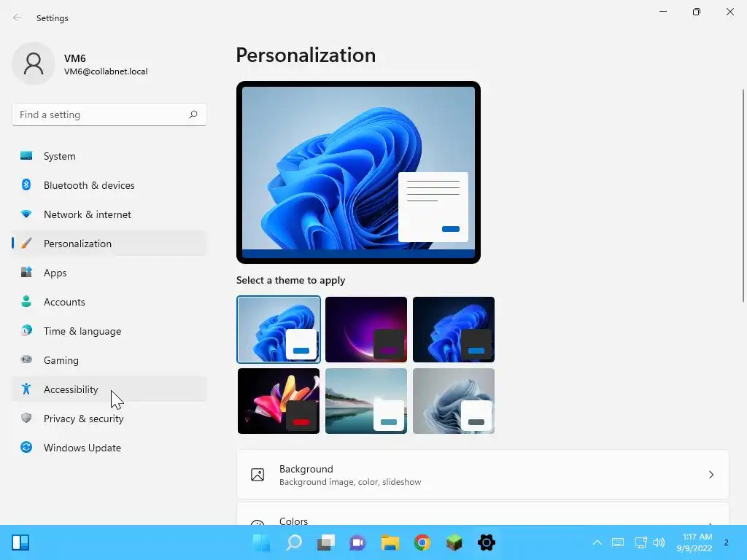747x560 pixels.
Task: Open VM6@collabnet.local account link
Action: pos(106,71)
